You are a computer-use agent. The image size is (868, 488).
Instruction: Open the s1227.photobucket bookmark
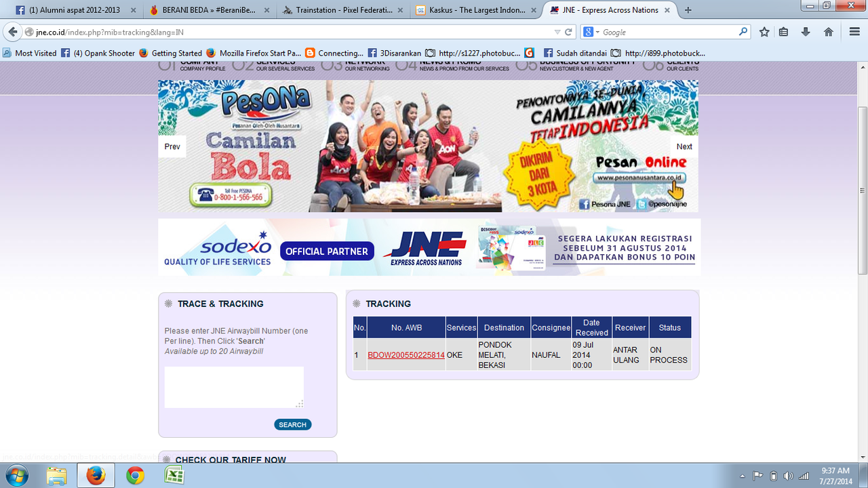(473, 53)
